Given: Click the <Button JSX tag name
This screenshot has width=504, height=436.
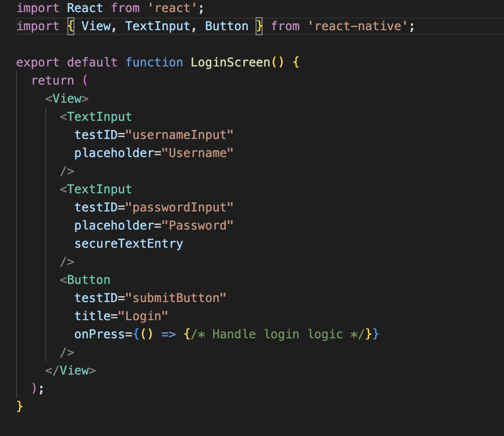Looking at the screenshot, I should pyautogui.click(x=89, y=280).
